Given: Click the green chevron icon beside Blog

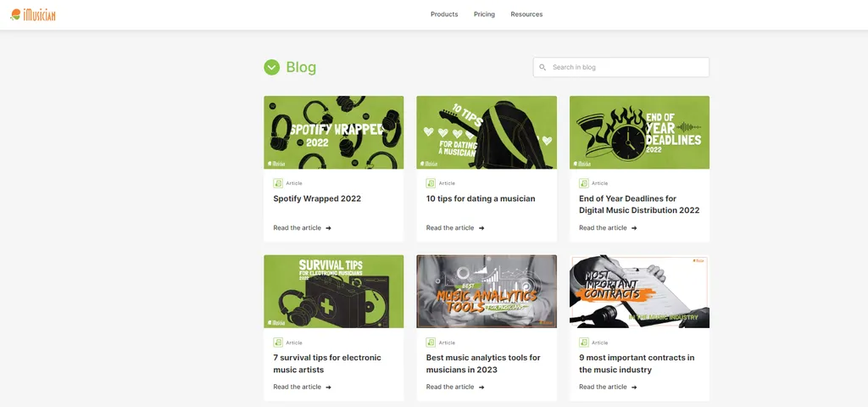Looking at the screenshot, I should (271, 67).
